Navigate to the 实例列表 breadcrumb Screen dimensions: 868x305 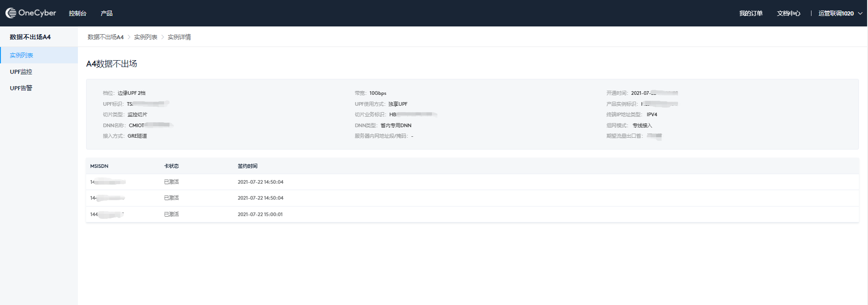click(x=145, y=37)
